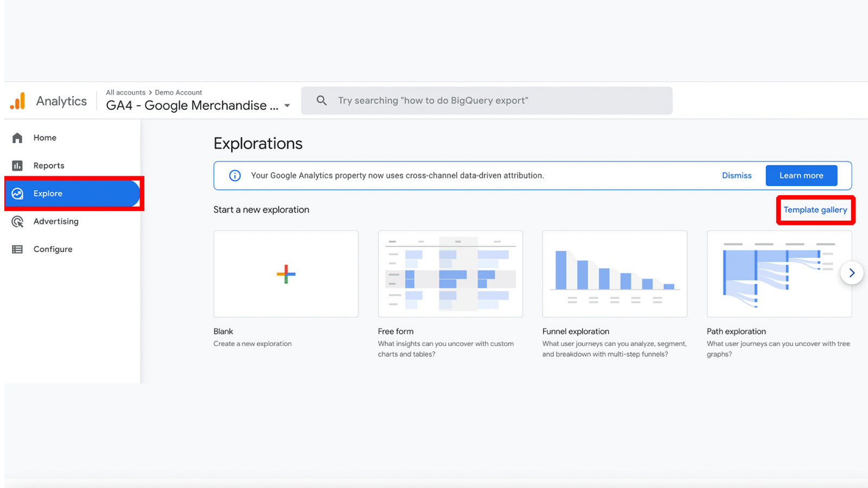Click the Free form description about custom charts
Screen dimensions: 868x488
pos(446,349)
